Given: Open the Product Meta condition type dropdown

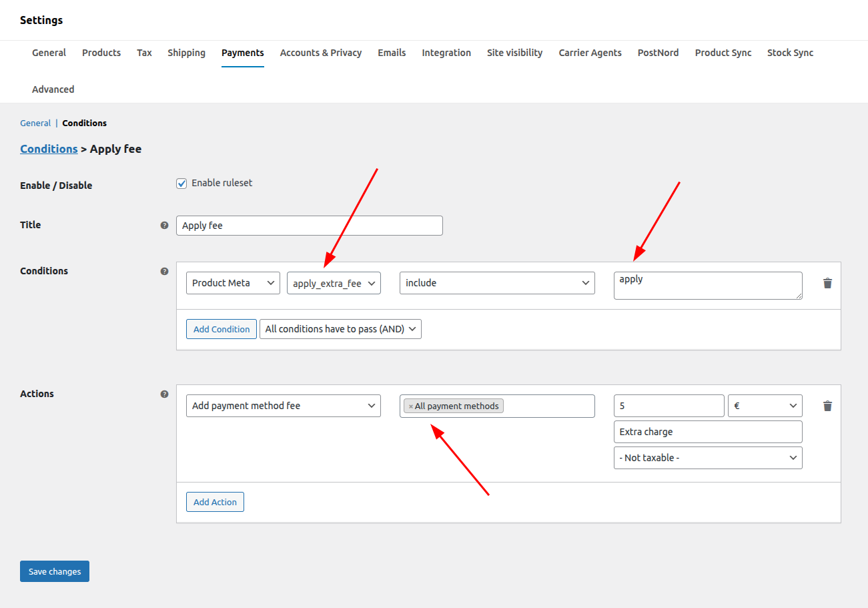Looking at the screenshot, I should [233, 283].
